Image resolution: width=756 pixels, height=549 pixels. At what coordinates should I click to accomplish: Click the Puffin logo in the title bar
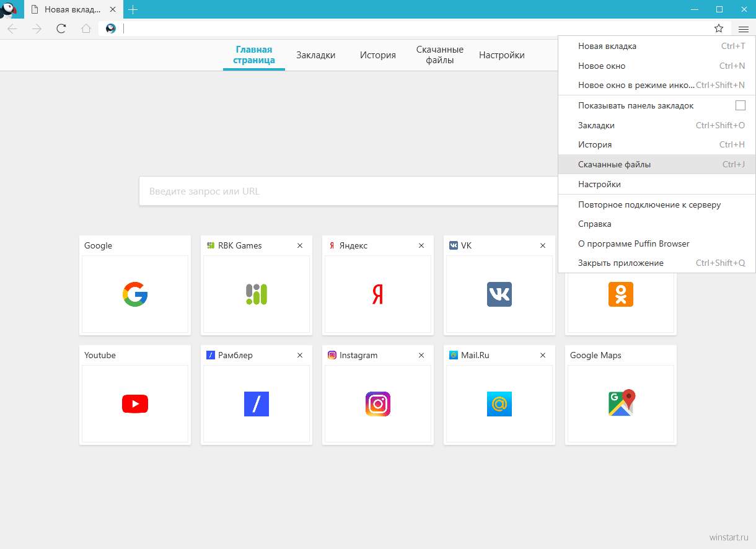coord(9,9)
